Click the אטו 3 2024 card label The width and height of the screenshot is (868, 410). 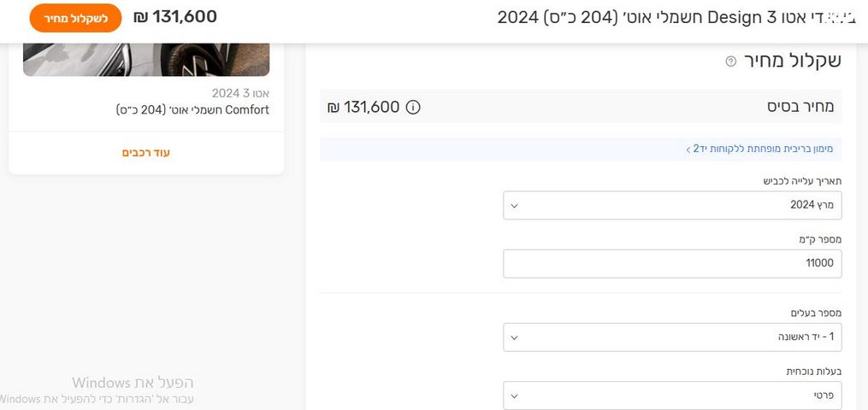point(240,93)
